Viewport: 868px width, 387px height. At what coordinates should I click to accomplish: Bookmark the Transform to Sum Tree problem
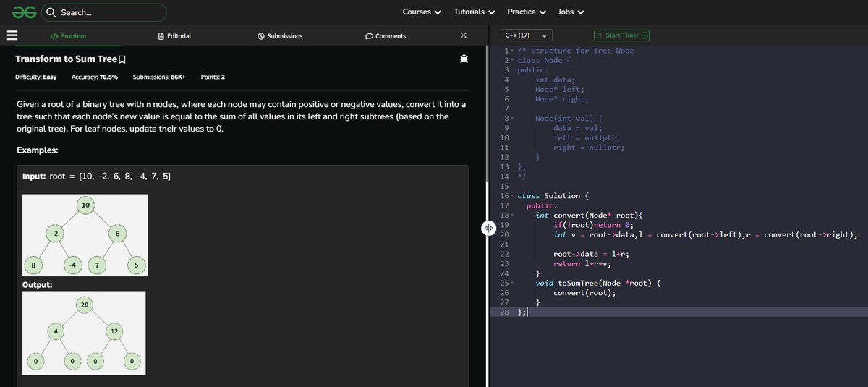pyautogui.click(x=122, y=59)
